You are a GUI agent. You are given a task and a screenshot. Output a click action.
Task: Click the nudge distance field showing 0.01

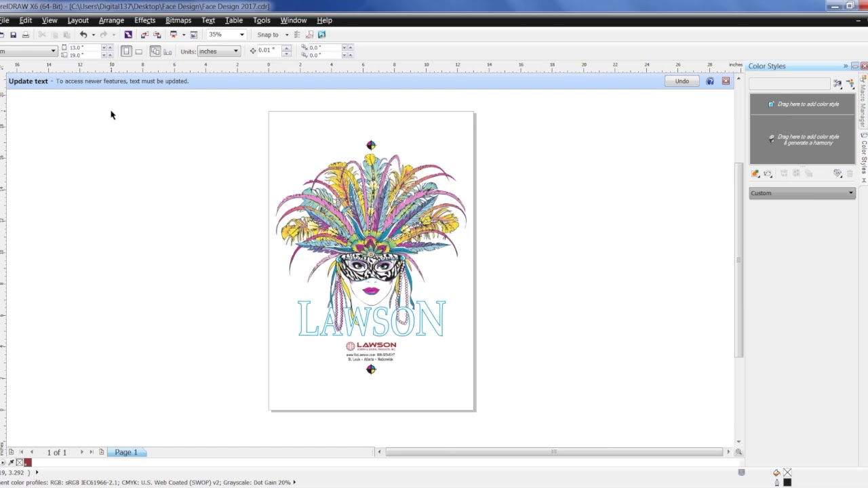[269, 50]
